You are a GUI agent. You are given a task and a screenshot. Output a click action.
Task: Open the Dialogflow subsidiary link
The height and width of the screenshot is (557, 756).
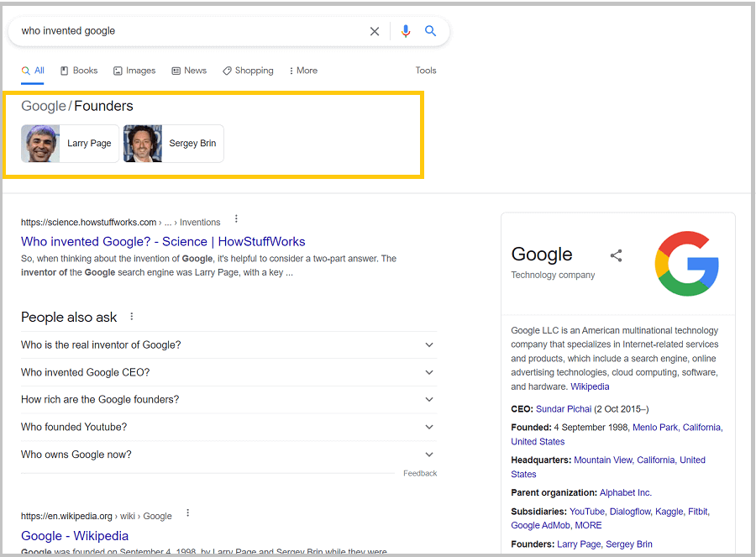(630, 511)
